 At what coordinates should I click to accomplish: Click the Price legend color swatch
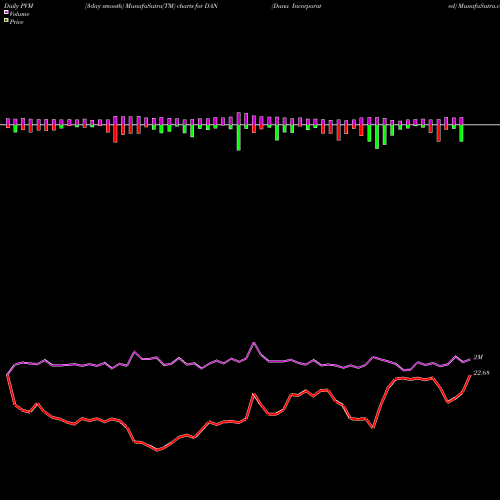pos(6,20)
